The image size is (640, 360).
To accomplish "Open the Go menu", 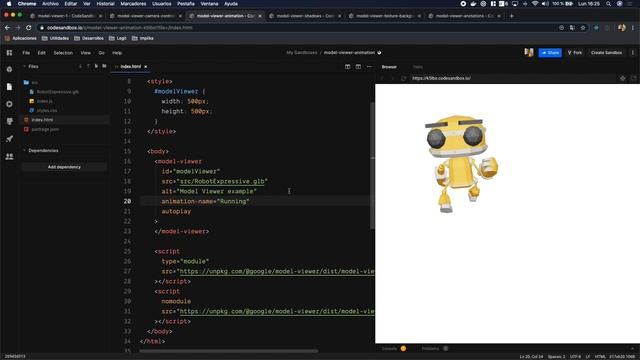I will (101, 53).
